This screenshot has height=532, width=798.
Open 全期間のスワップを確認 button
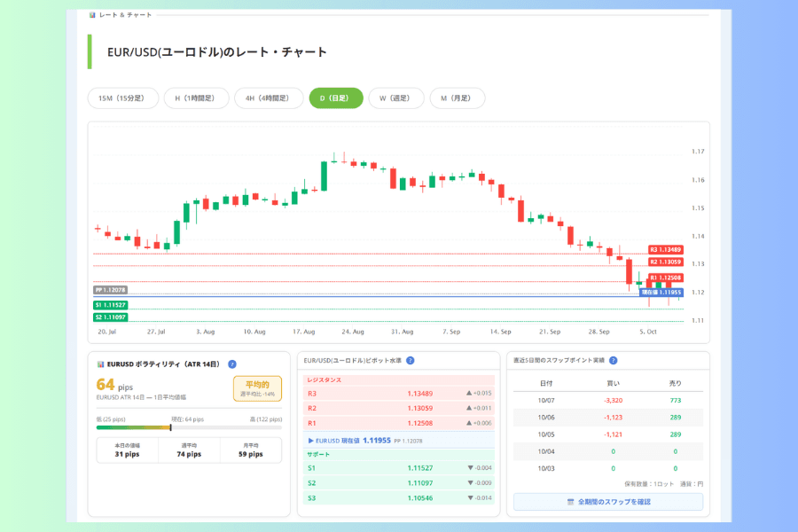[x=608, y=502]
